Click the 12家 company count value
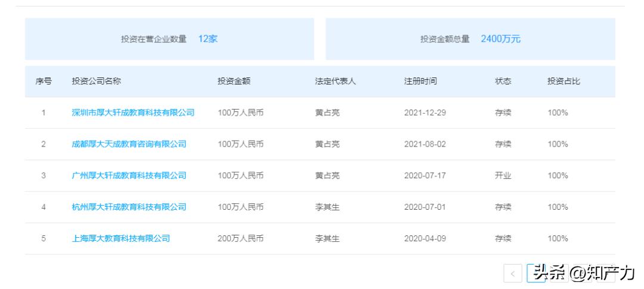Image resolution: width=644 pixels, height=289 pixels. (208, 39)
